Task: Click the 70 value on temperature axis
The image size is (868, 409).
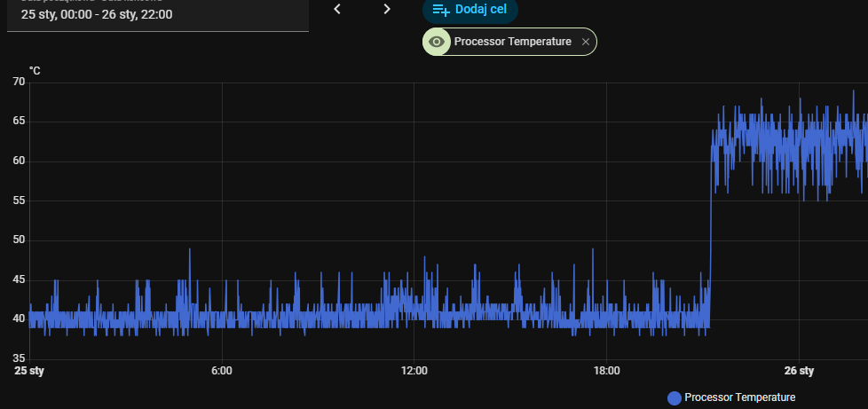Action: point(19,83)
